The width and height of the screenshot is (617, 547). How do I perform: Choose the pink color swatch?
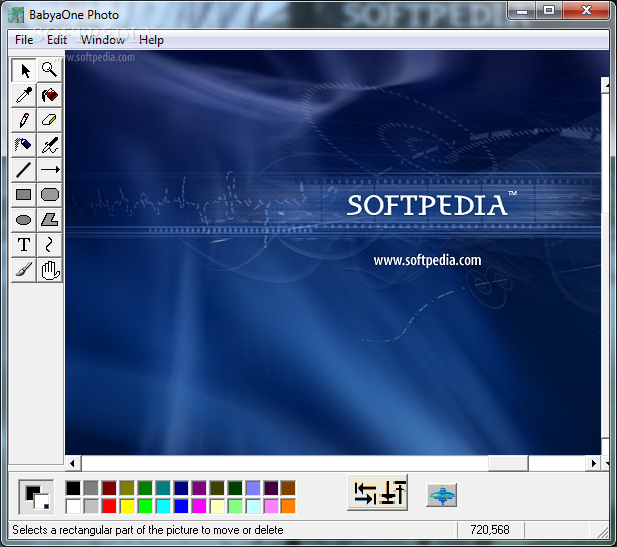coord(271,506)
